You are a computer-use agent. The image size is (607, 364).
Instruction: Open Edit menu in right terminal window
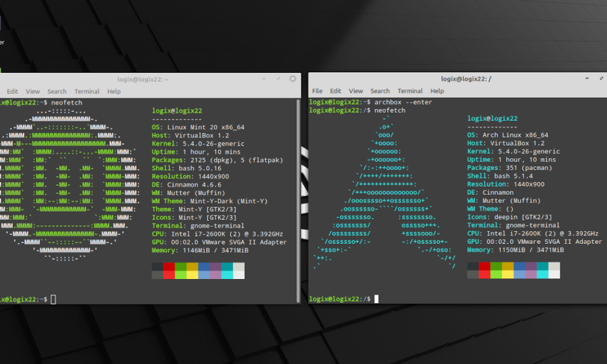tap(335, 91)
